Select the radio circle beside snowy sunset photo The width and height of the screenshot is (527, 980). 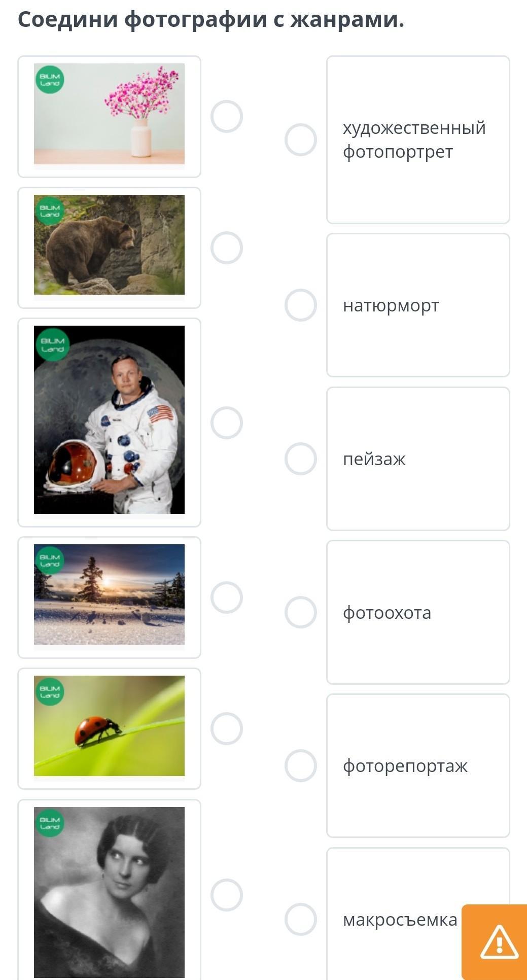(227, 597)
